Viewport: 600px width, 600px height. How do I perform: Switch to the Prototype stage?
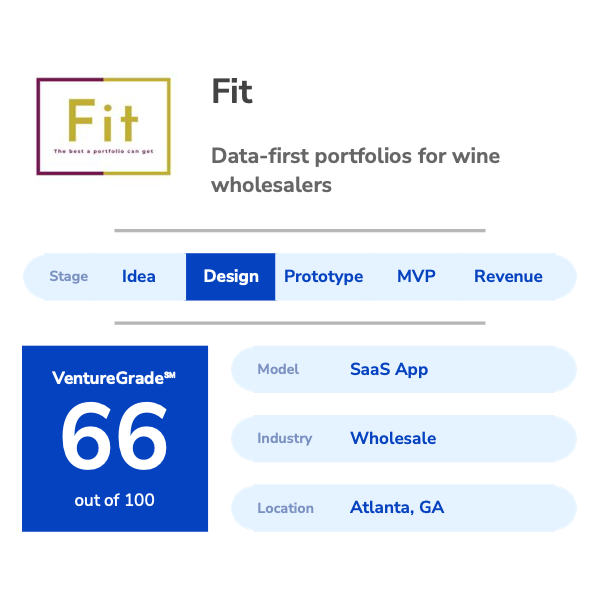323,277
